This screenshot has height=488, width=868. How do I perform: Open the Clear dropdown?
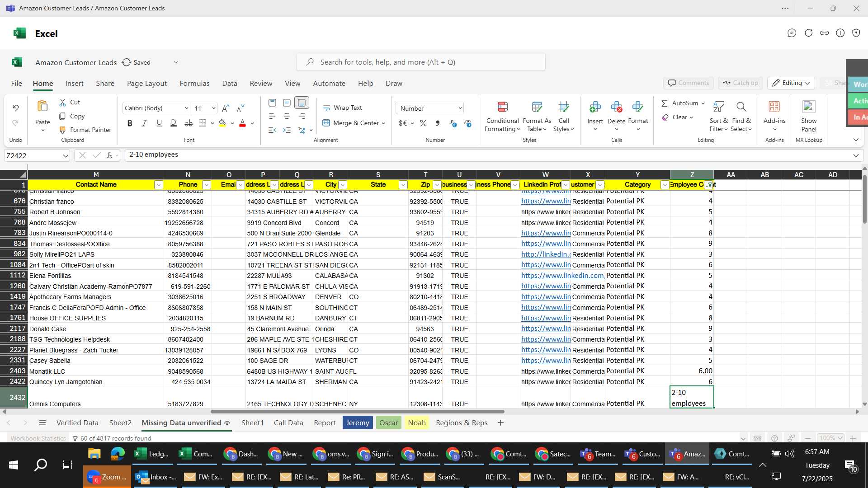click(677, 117)
